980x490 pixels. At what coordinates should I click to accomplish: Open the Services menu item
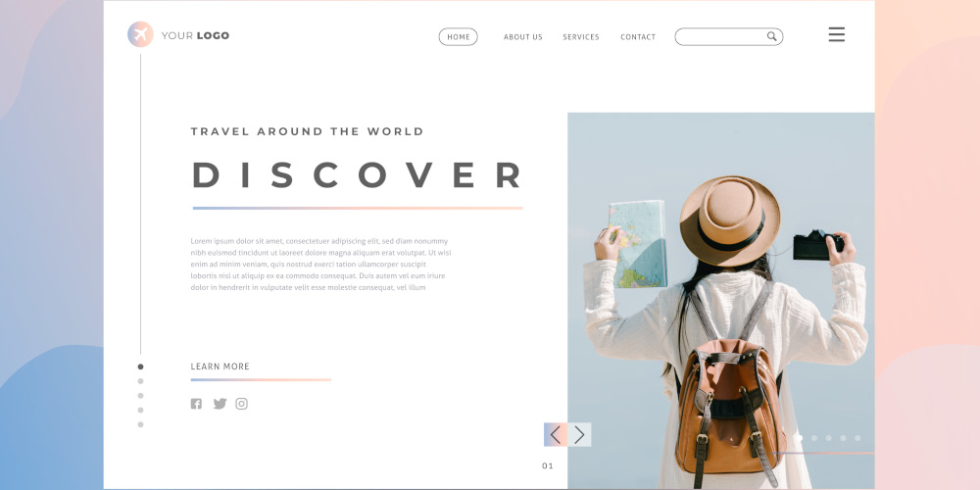click(580, 37)
